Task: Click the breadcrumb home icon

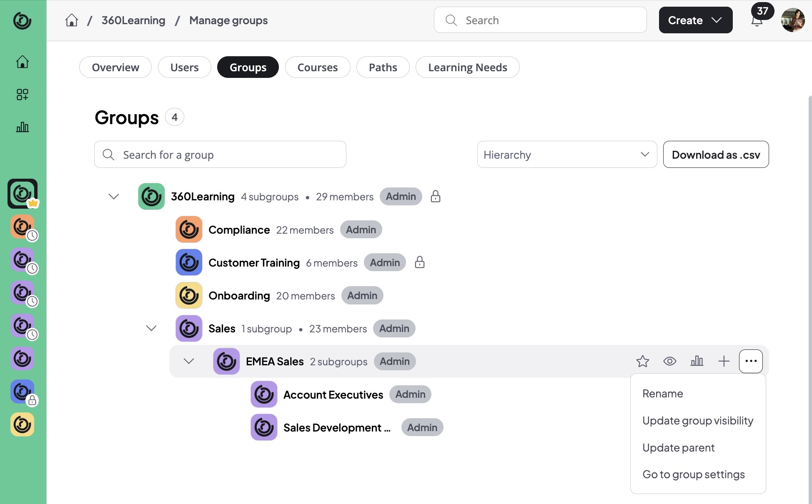Action: click(72, 20)
